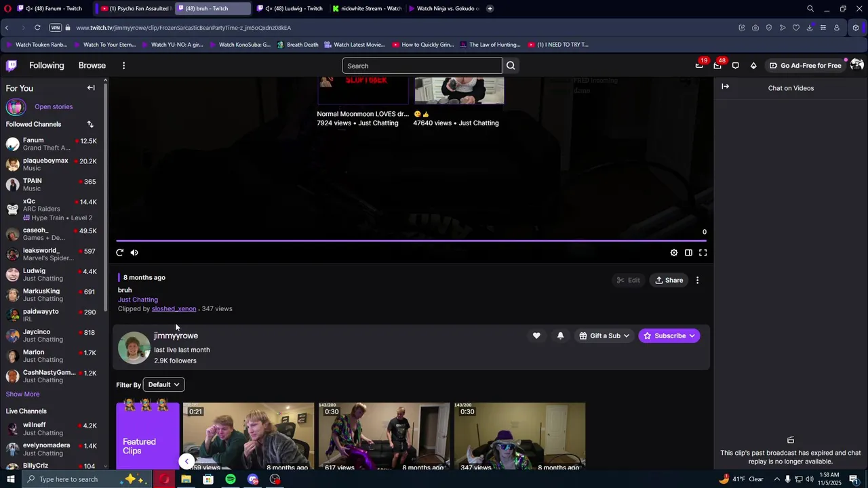
Task: Toggle follow with the heart icon
Action: pyautogui.click(x=536, y=335)
